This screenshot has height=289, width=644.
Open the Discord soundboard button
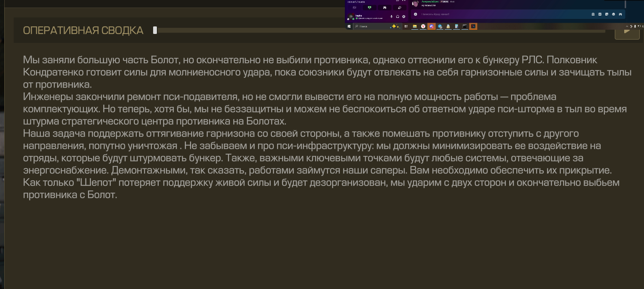[399, 8]
